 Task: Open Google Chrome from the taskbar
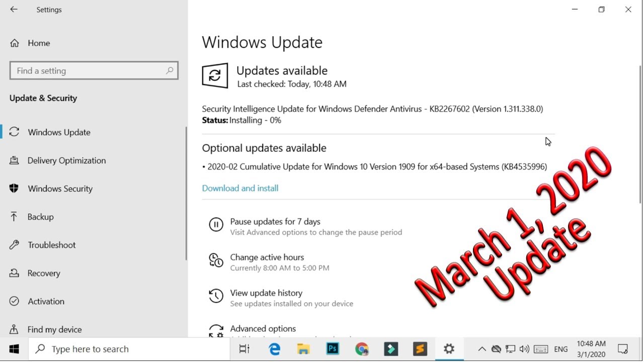pyautogui.click(x=361, y=349)
